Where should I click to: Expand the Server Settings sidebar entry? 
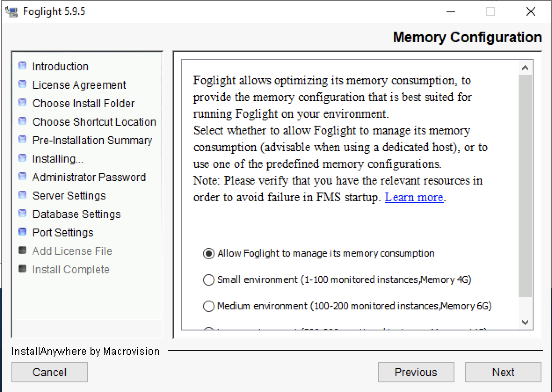point(69,194)
